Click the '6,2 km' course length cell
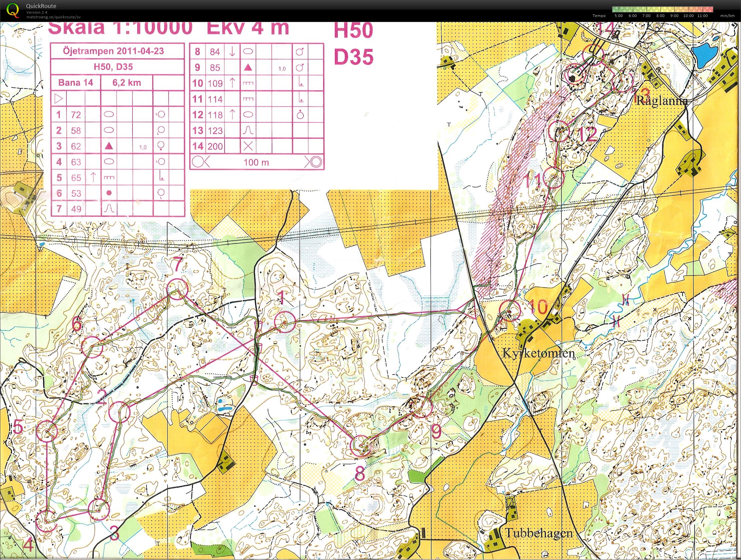 point(127,82)
